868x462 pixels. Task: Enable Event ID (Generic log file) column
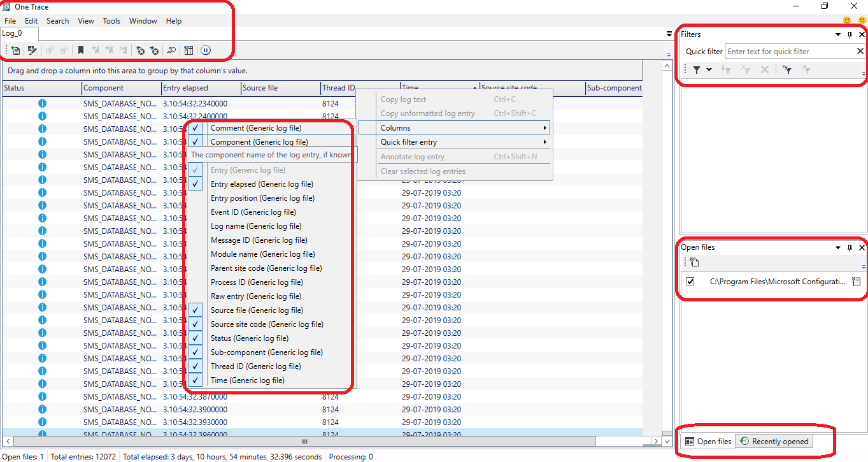click(x=253, y=212)
